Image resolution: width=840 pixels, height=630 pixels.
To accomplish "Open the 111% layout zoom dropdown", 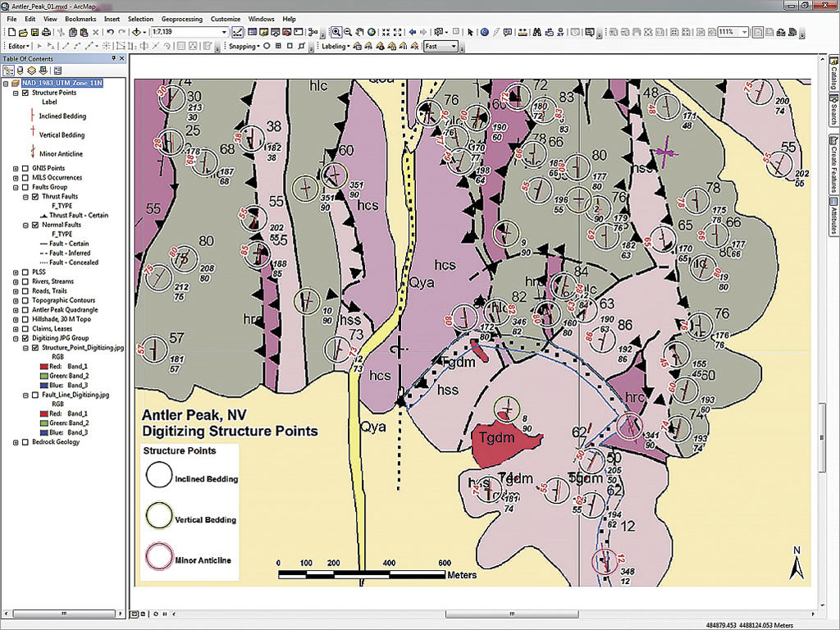I will [744, 33].
